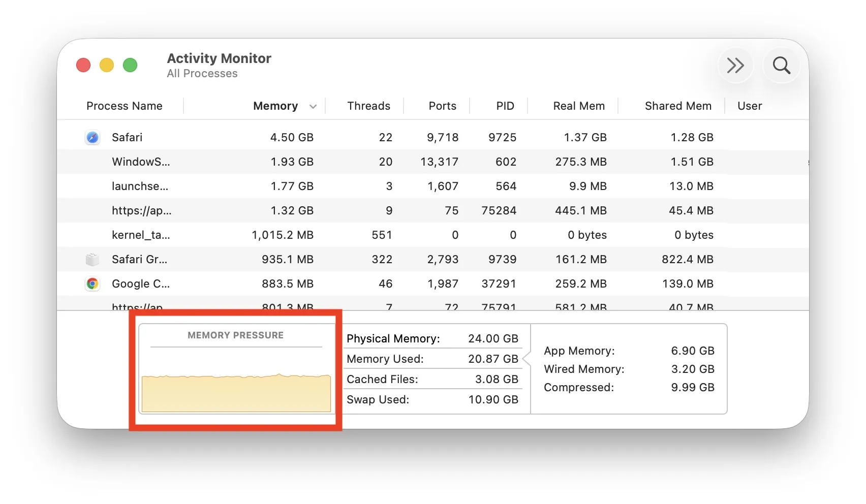
Task: Click the Memory Pressure graph
Action: (236, 393)
